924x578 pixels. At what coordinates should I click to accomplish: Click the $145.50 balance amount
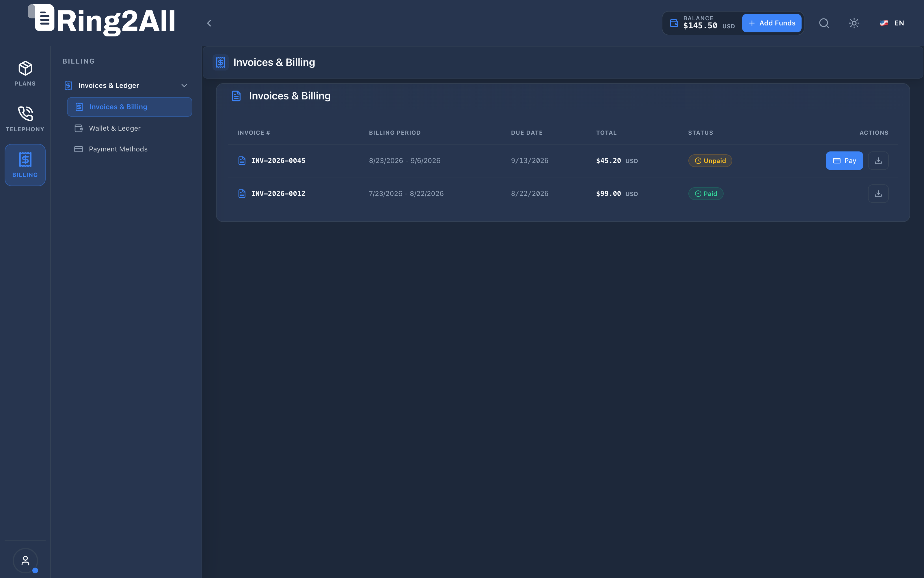[x=700, y=26]
